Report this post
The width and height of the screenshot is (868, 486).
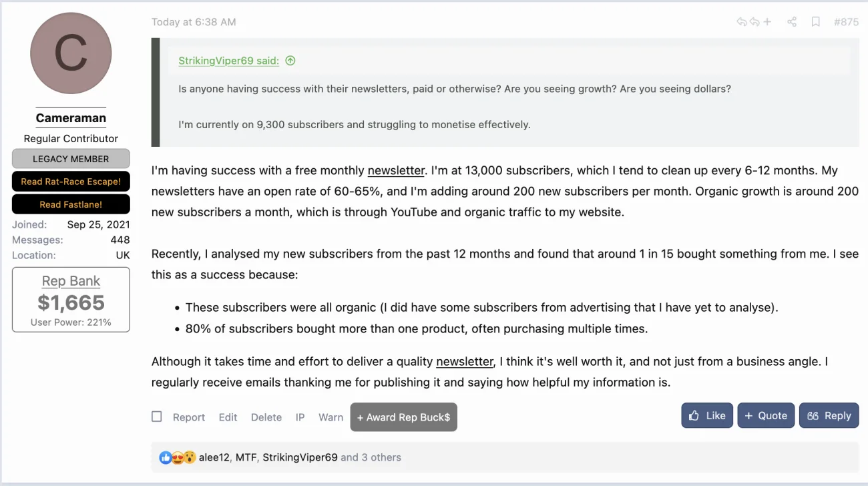[189, 417]
